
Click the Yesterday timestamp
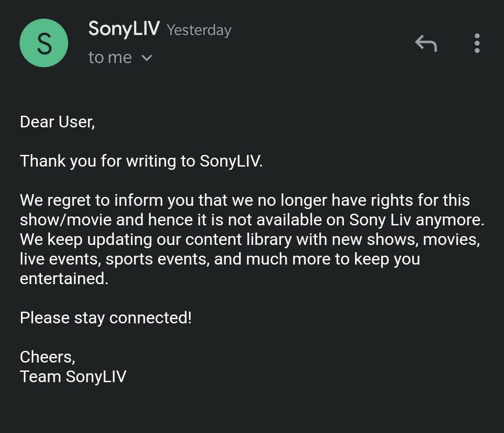199,30
